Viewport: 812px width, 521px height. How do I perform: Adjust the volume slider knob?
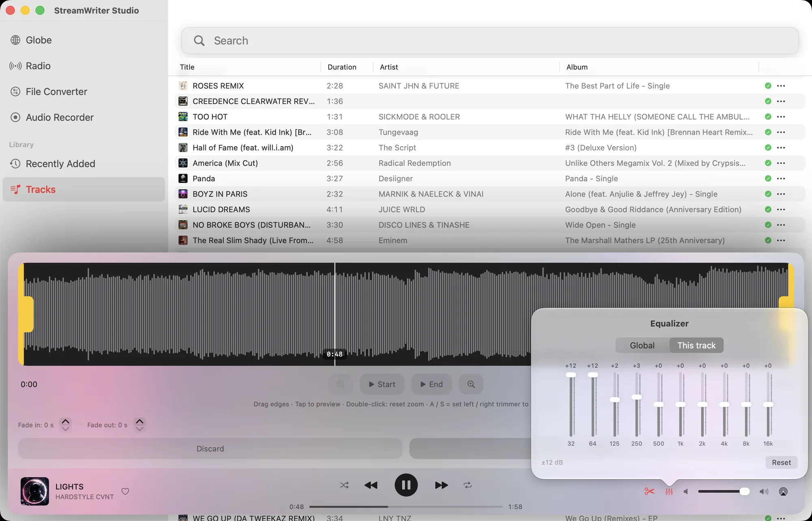(x=744, y=491)
